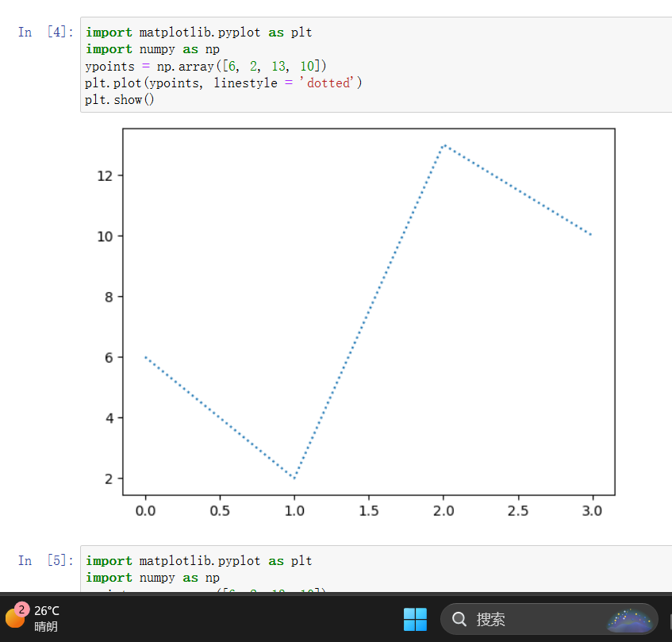
Task: Open the Windows Start menu
Action: click(x=415, y=619)
